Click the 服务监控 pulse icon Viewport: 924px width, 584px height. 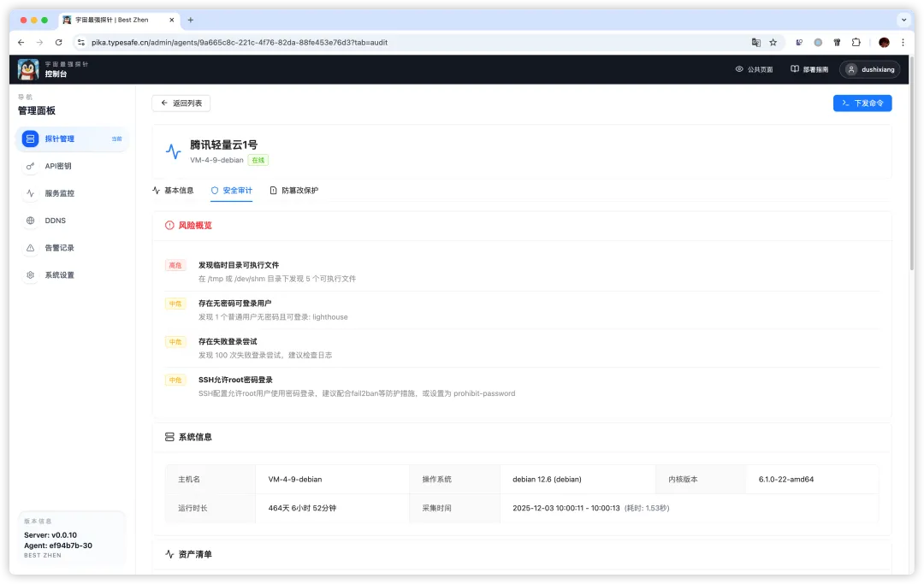click(x=30, y=193)
